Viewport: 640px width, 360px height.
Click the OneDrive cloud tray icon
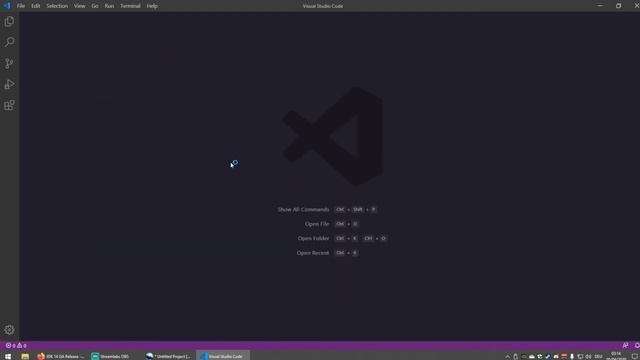tap(532, 357)
